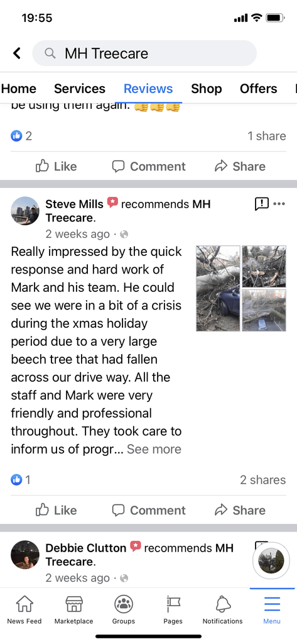The image size is (297, 644).
Task: Like Steve Mills' recommendation post
Action: [x=57, y=510]
